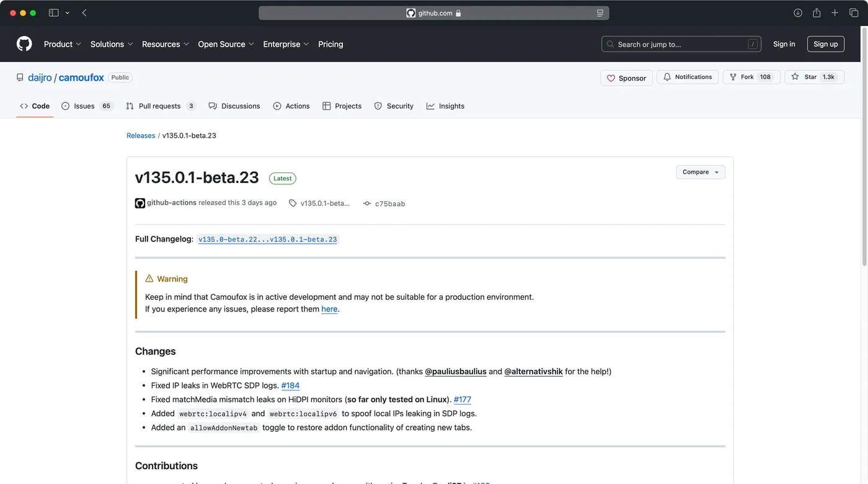
Task: Click the 'here' issue report link
Action: [329, 309]
